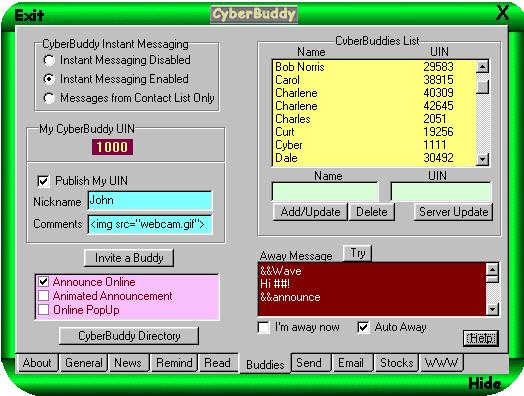The width and height of the screenshot is (524, 396).
Task: Click the Nickname field containing John
Action: [150, 201]
